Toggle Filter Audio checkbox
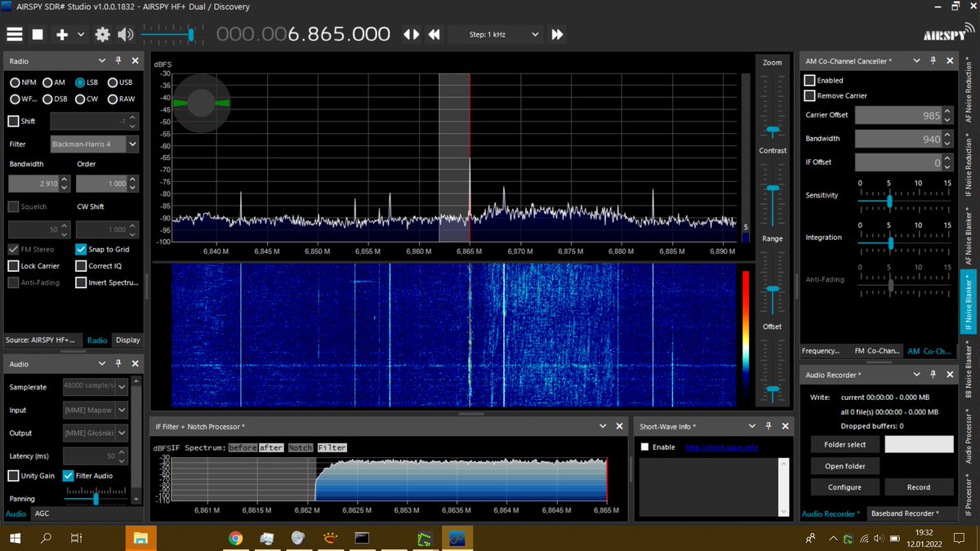Screen dimensions: 980x551 click(x=68, y=475)
